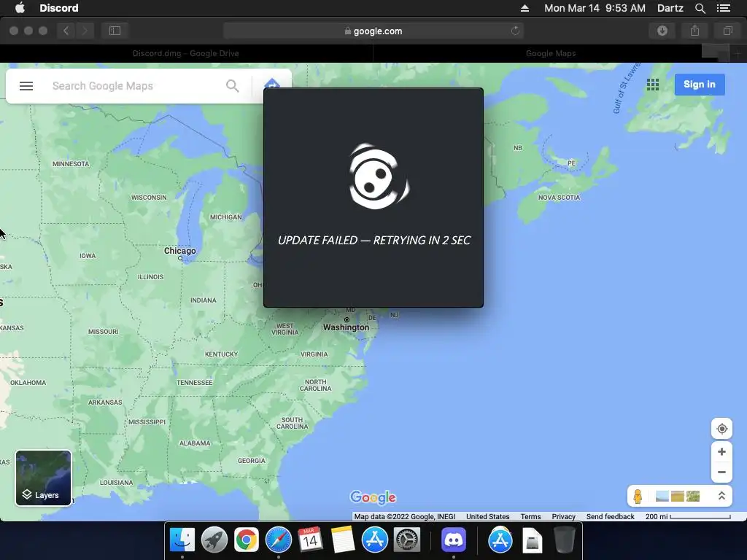747x560 pixels.
Task: Click the Washington city label on map
Action: [x=346, y=327]
